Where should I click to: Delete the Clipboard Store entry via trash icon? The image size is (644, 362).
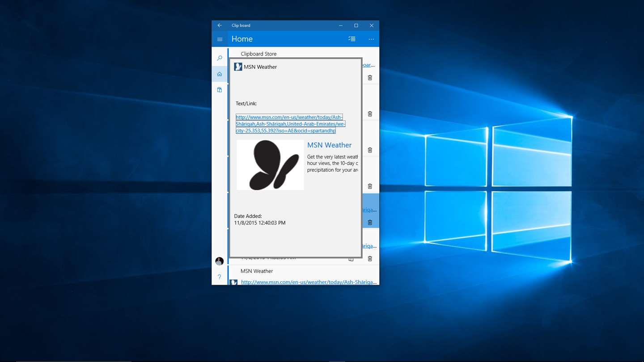370,78
